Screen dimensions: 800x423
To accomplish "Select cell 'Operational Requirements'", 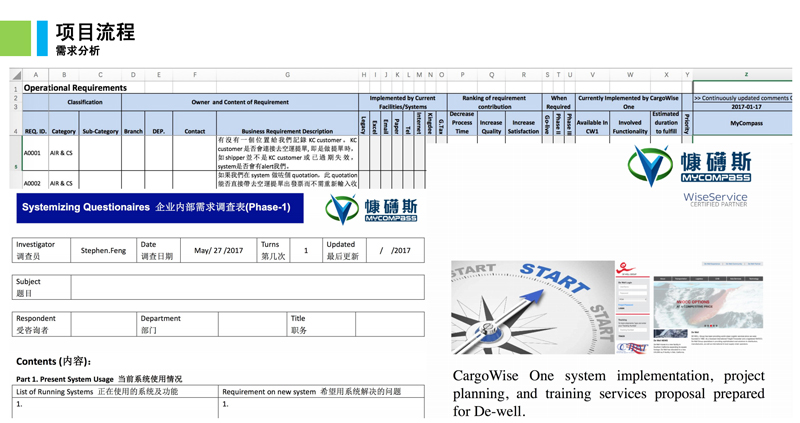I will click(x=76, y=88).
